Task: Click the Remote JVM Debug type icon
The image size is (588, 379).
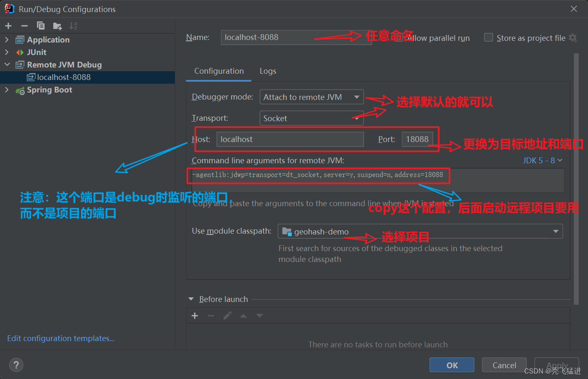Action: 20,65
